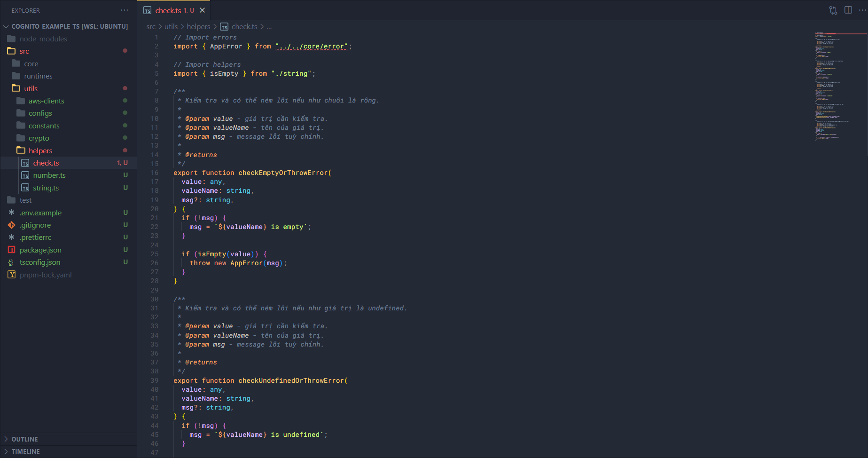Click the .gitignore git icon
The width and height of the screenshot is (868, 458).
[12, 225]
